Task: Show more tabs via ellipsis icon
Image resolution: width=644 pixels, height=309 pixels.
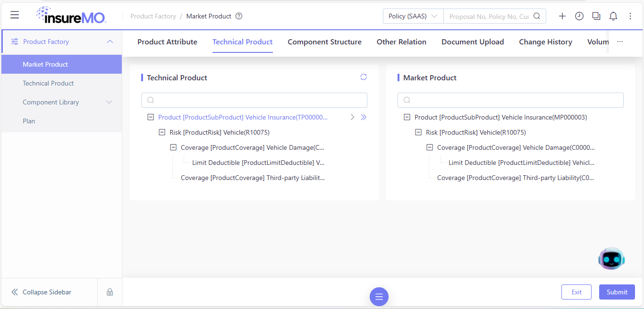Action: pyautogui.click(x=620, y=42)
